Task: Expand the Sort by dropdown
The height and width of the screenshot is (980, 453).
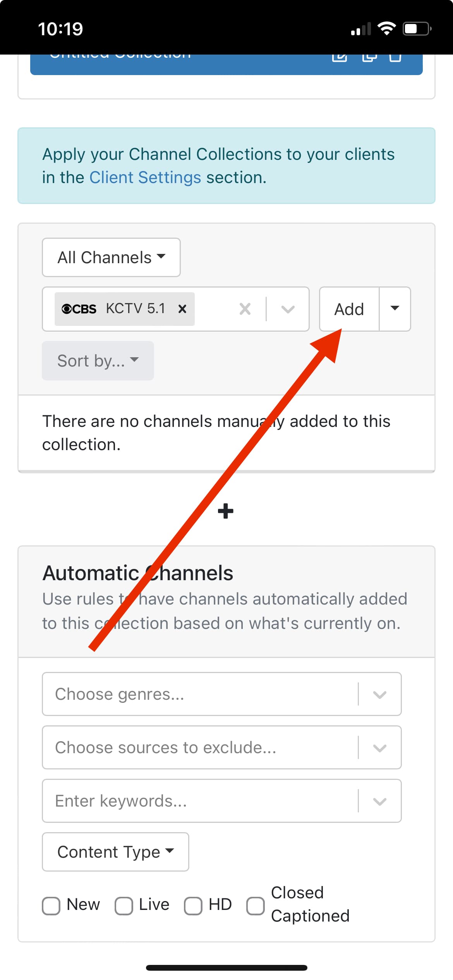Action: point(98,361)
